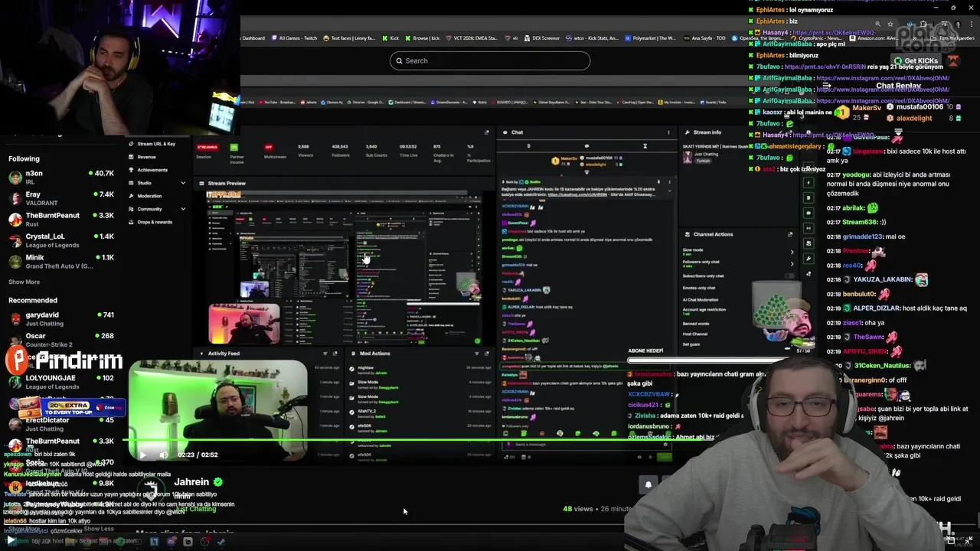
Task: Open the Dashboard bookmark
Action: [x=253, y=37]
